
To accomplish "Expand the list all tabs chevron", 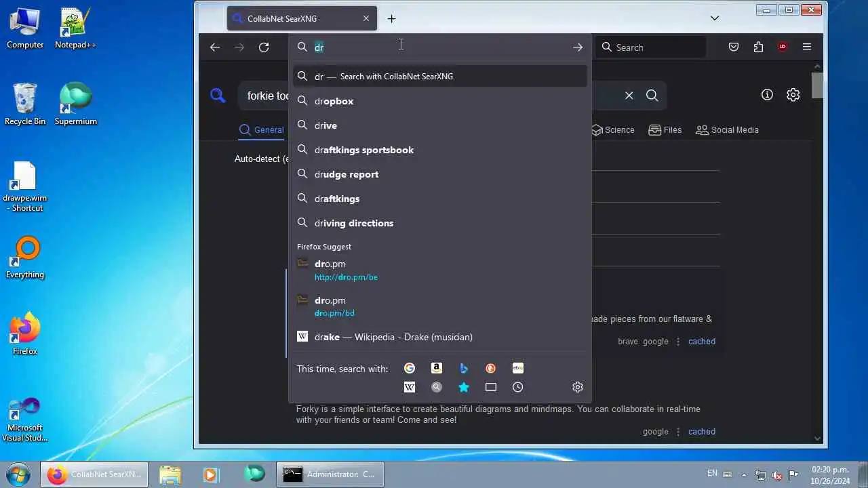I will point(715,18).
